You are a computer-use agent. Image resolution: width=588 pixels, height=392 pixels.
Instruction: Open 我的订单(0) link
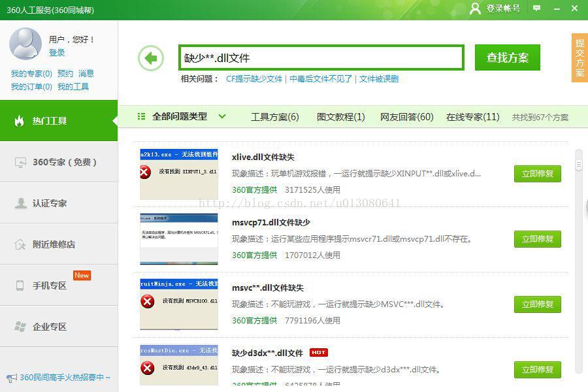(x=31, y=87)
